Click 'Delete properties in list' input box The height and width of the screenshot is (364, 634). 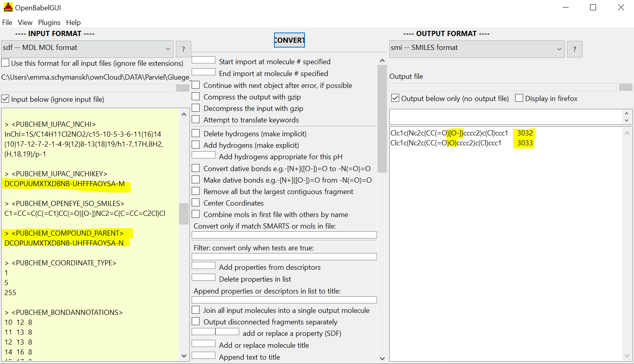coord(204,278)
